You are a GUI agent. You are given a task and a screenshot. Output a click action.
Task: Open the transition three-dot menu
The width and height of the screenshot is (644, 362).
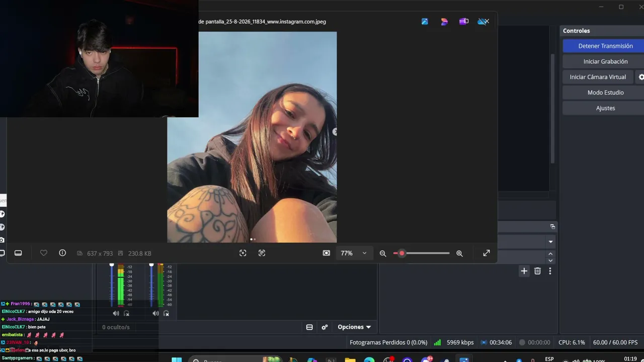550,271
